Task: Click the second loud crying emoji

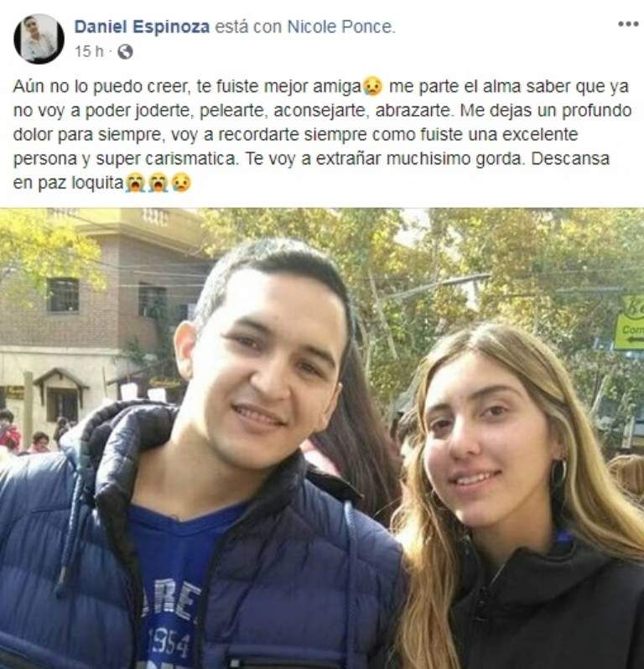Action: pos(158,184)
